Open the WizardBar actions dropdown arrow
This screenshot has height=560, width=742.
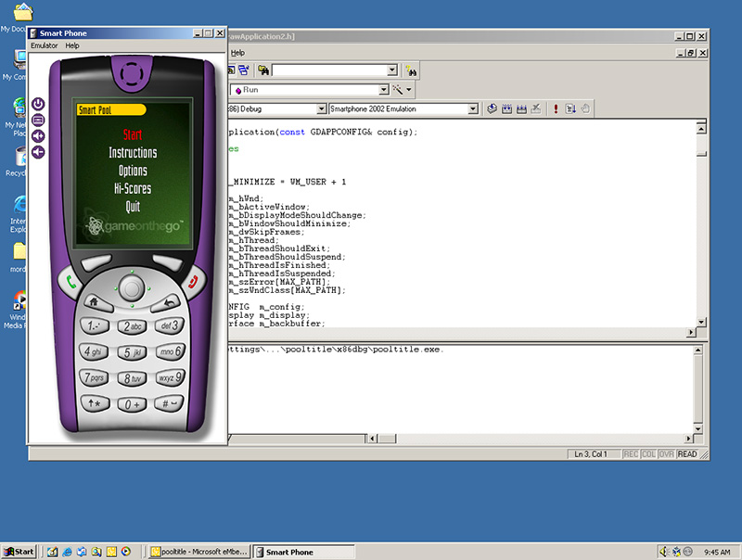pyautogui.click(x=409, y=90)
